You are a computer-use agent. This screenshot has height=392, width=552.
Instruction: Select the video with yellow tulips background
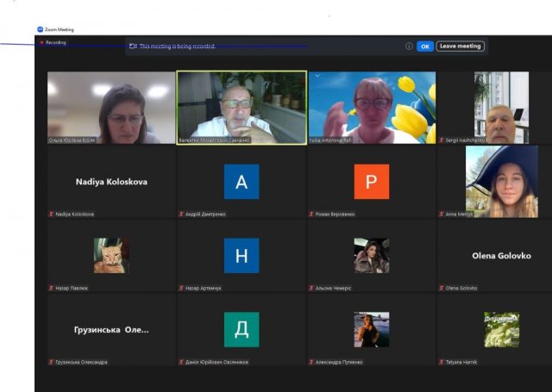tap(371, 107)
